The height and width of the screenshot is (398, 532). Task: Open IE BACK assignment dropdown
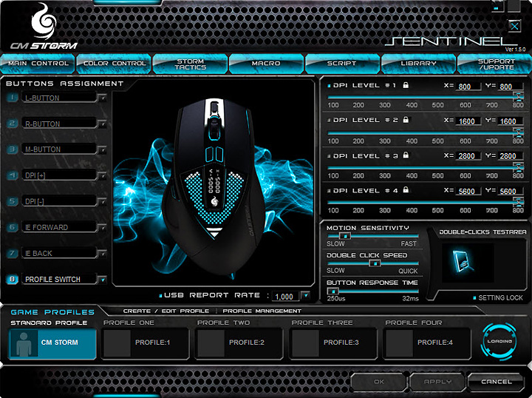[102, 254]
